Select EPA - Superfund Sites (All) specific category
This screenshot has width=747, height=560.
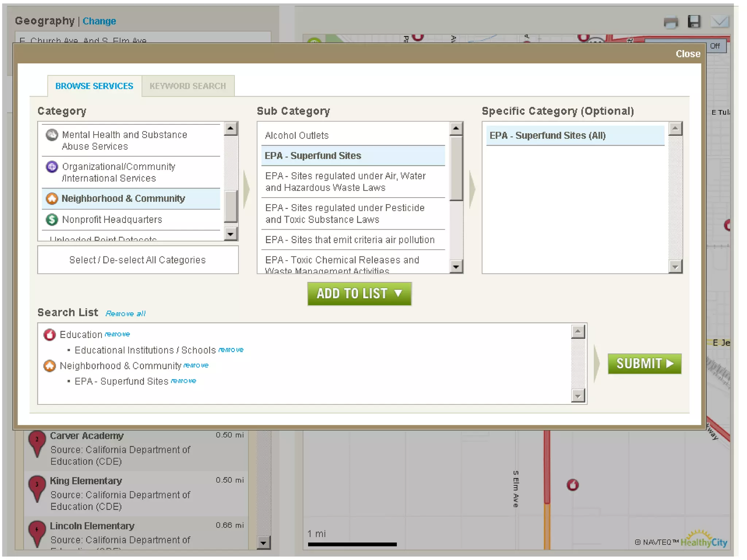575,135
